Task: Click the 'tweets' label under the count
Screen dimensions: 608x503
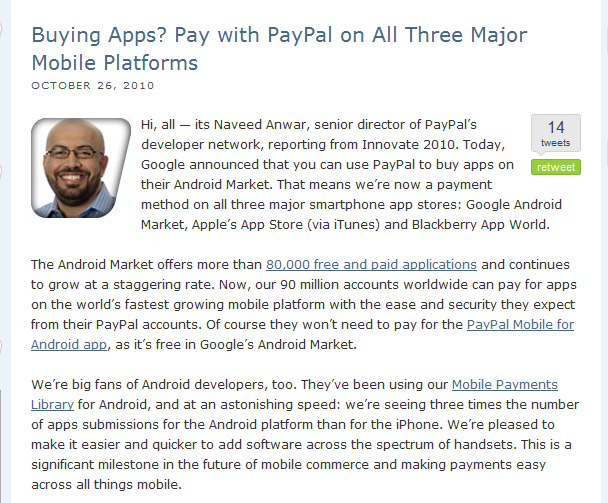Action: [x=555, y=143]
